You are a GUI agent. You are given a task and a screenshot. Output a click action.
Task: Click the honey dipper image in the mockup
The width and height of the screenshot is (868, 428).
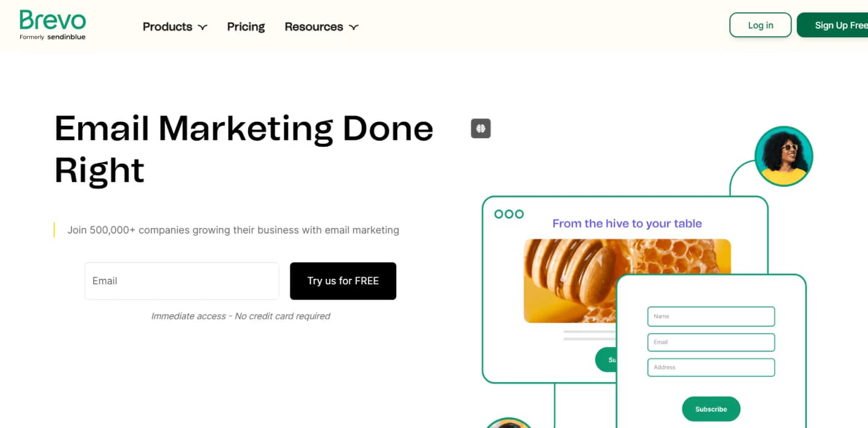pos(581,281)
